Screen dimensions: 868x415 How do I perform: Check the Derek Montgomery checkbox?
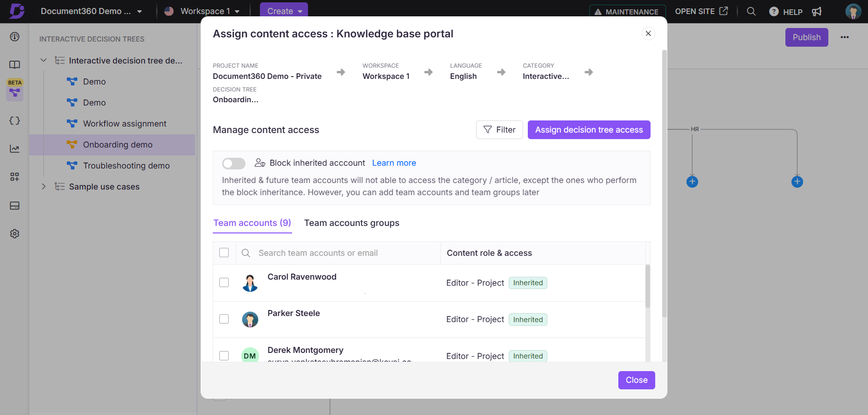click(x=224, y=356)
